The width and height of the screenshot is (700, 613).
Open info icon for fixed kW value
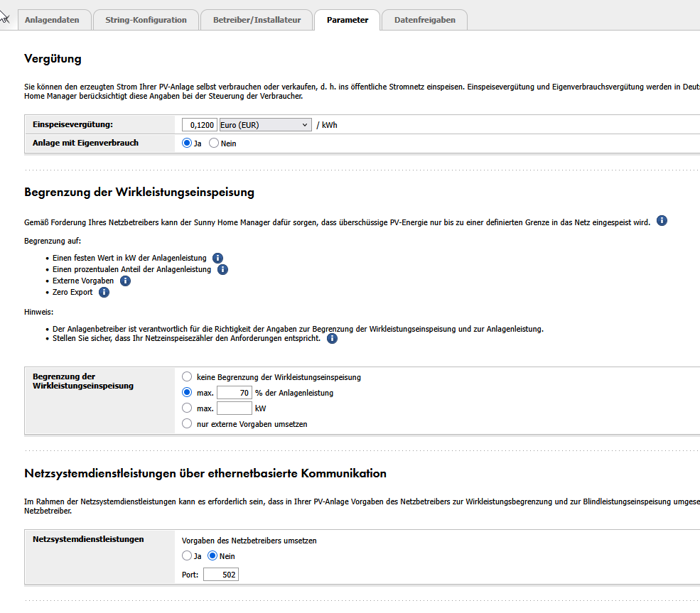(x=217, y=259)
